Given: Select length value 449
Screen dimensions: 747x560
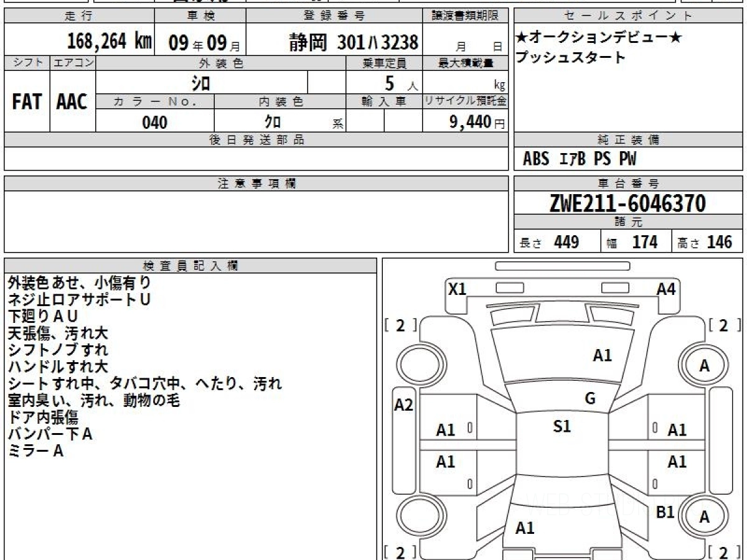Looking at the screenshot, I should click(x=566, y=242).
